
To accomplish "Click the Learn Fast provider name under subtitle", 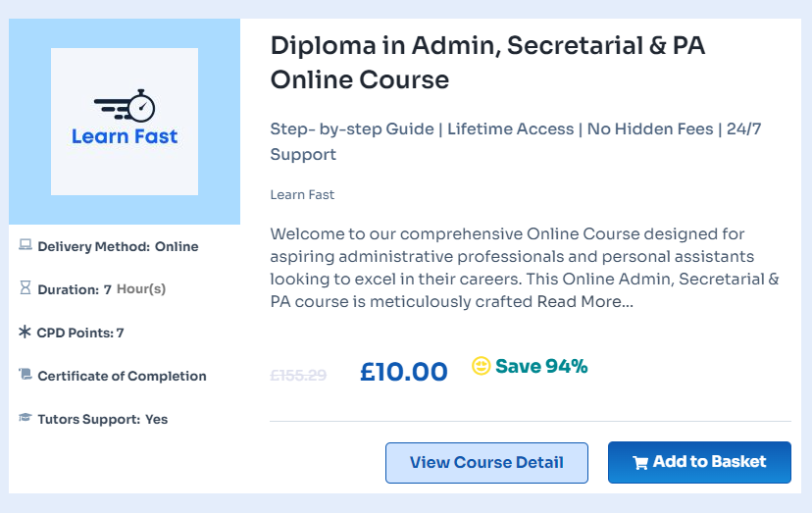I will pos(302,195).
